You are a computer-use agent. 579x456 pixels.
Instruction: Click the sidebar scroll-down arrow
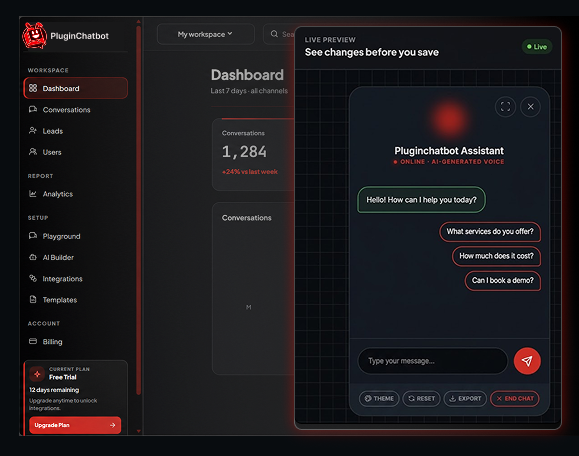coord(138,431)
